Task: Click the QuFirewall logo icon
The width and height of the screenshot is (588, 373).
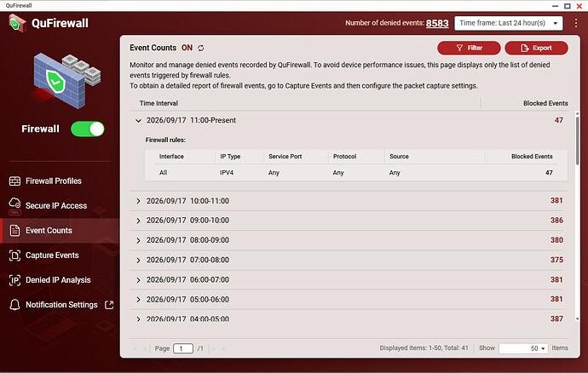Action: [17, 23]
